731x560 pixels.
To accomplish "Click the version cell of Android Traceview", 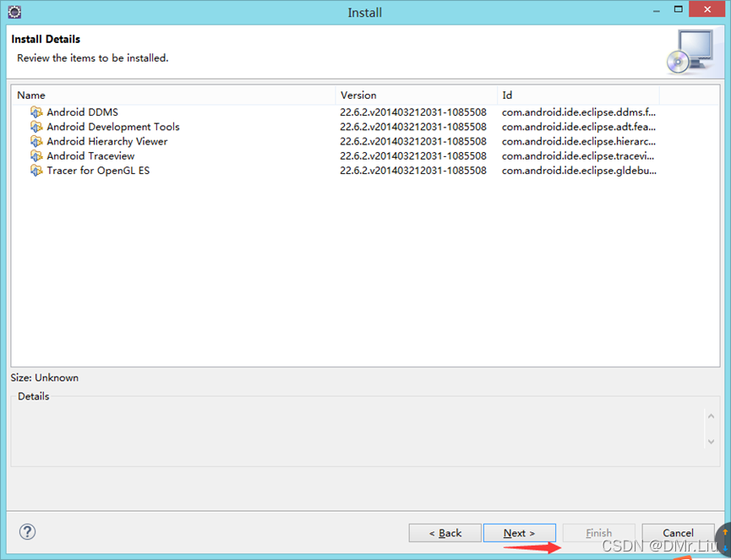I will (413, 155).
